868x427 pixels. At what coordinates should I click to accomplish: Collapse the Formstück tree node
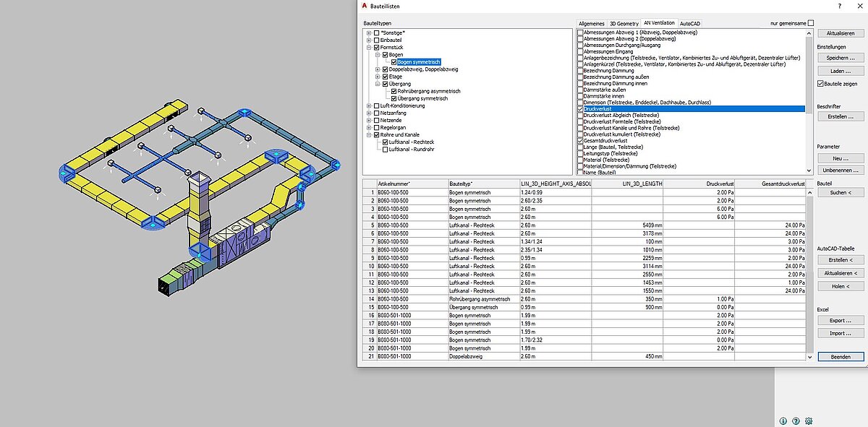[x=369, y=48]
